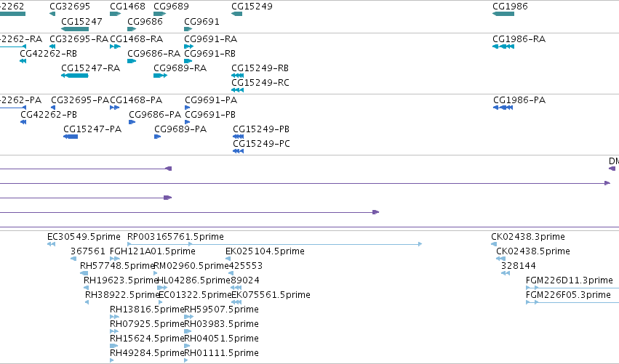Click EST RH38922.5prime

(x=122, y=295)
